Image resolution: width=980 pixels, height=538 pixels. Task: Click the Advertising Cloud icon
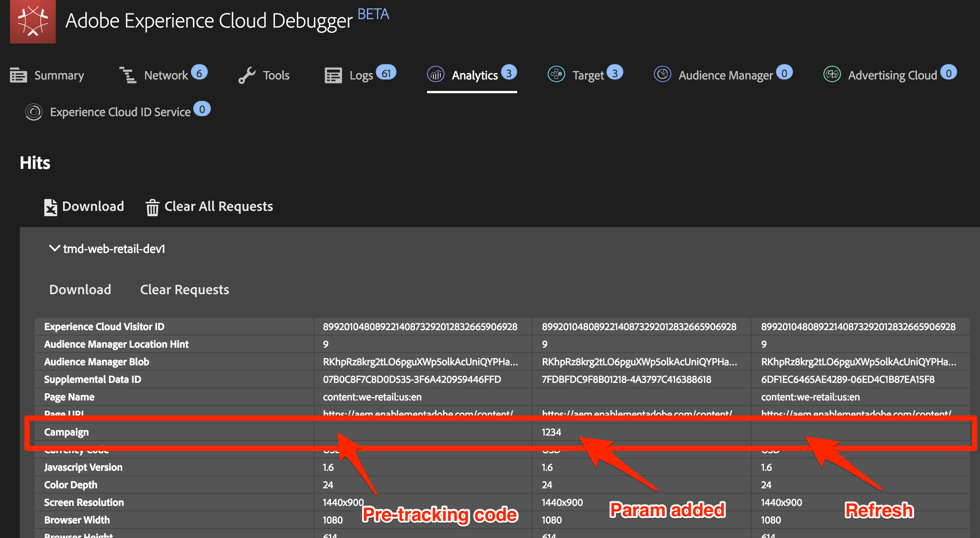click(x=832, y=74)
